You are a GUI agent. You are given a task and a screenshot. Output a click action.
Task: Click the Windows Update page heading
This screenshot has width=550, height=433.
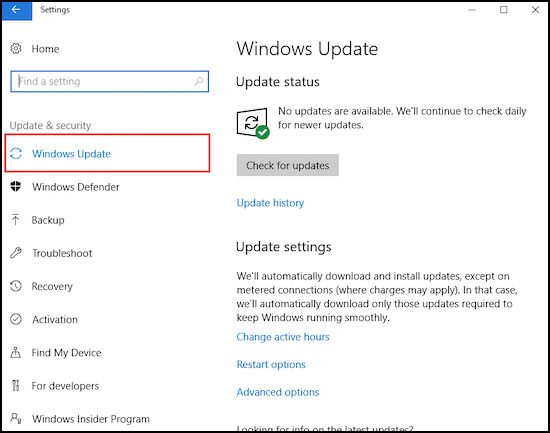pyautogui.click(x=307, y=49)
